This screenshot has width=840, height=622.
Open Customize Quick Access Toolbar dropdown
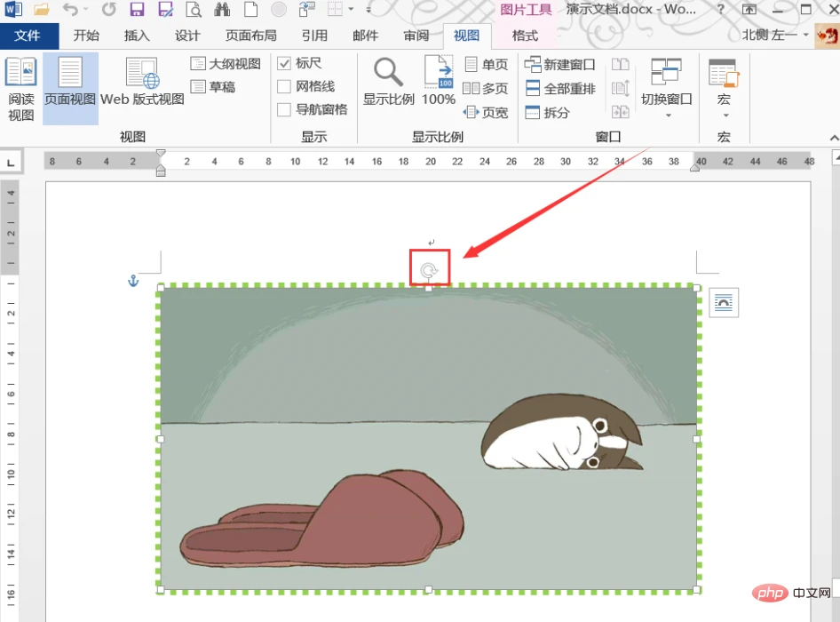click(368, 9)
